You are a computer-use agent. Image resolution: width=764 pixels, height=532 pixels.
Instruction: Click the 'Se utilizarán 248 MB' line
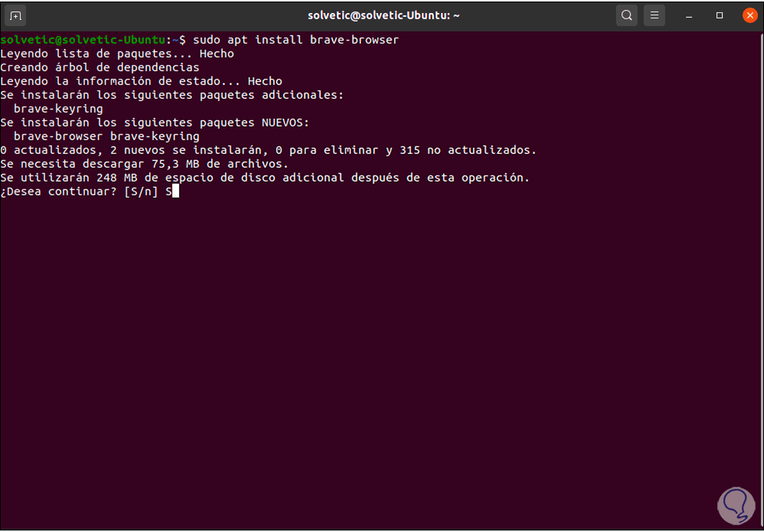click(x=264, y=178)
